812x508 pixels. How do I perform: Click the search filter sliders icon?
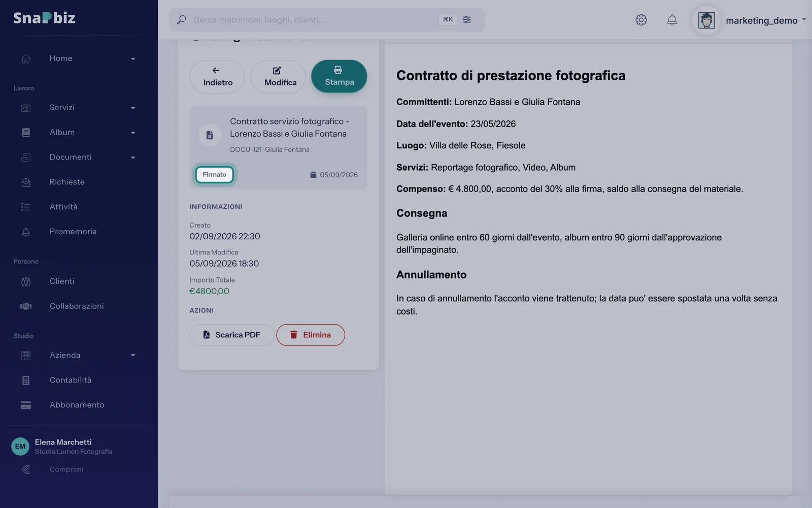coord(467,19)
